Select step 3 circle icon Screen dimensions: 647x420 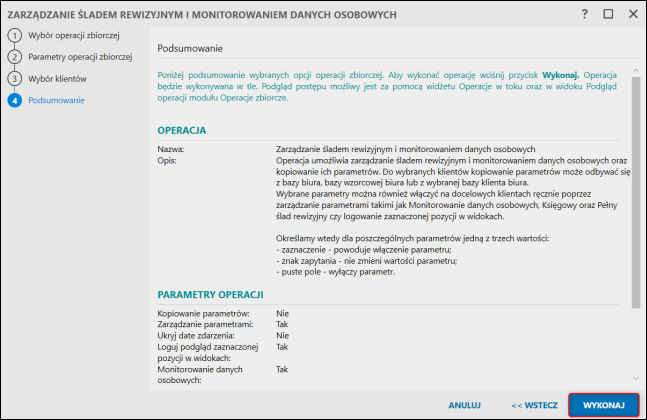14,78
